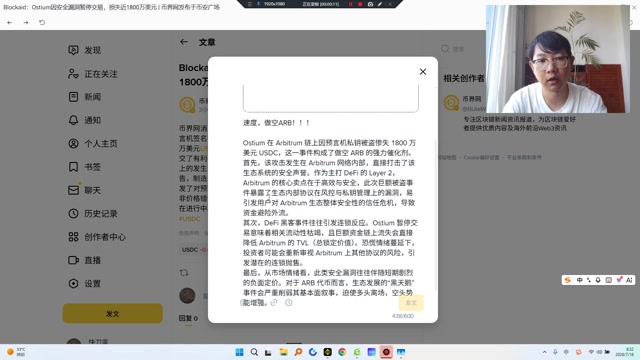
Task: Click Cookie偏好设置 footer link
Action: coord(481,157)
